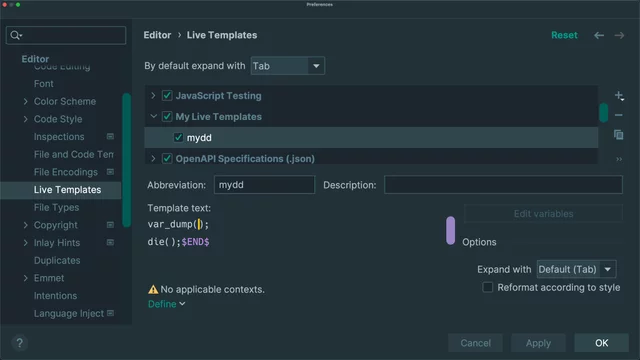Image resolution: width=640 pixels, height=360 pixels.
Task: Duplicate the selected template with copy icon
Action: 619,135
